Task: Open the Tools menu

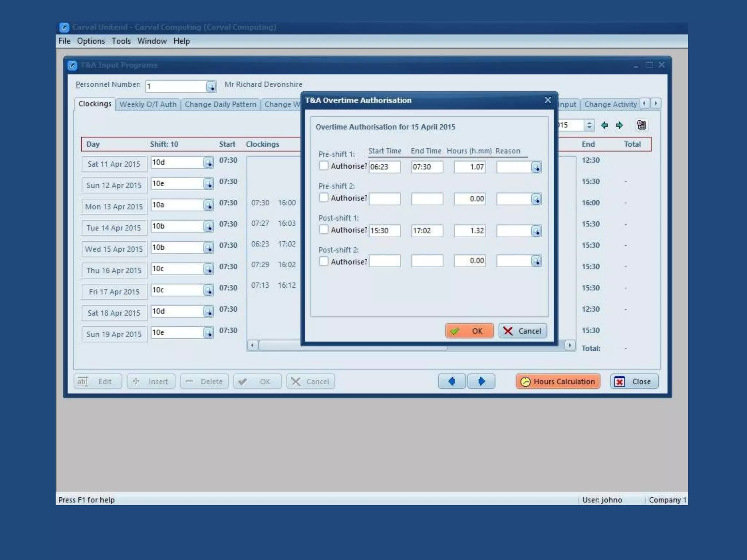Action: pos(121,41)
